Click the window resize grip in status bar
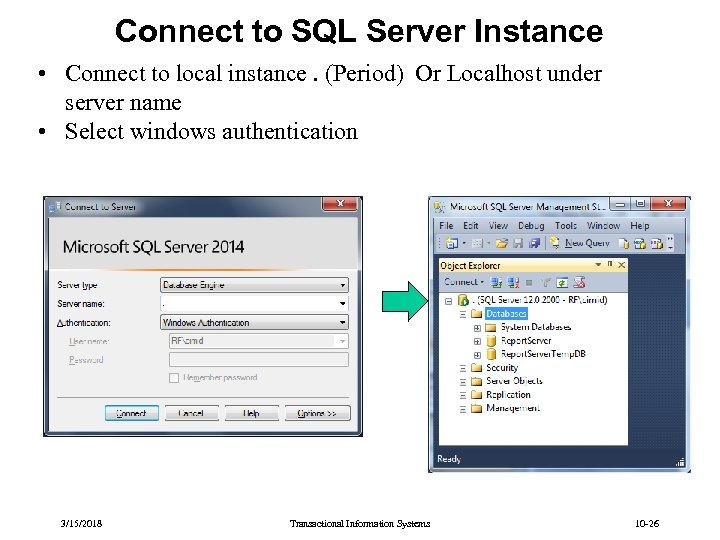The height and width of the screenshot is (540, 720). [x=680, y=462]
